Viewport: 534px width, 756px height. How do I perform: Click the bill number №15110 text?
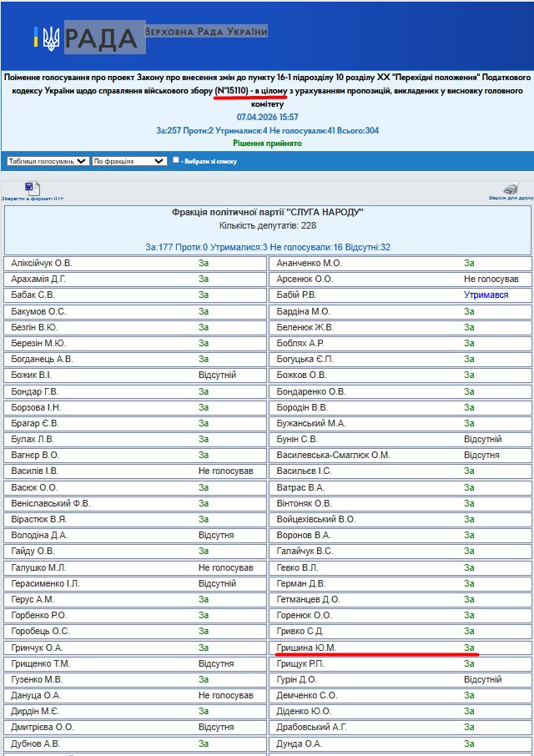point(232,91)
